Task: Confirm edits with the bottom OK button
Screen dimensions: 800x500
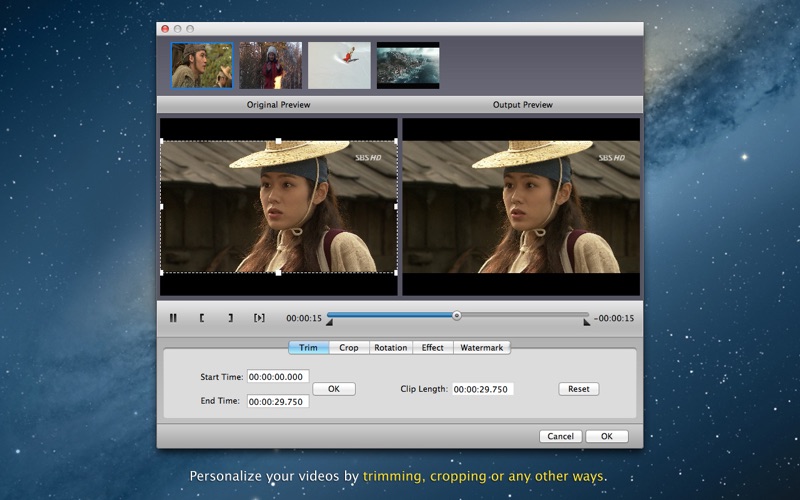Action: pos(607,436)
